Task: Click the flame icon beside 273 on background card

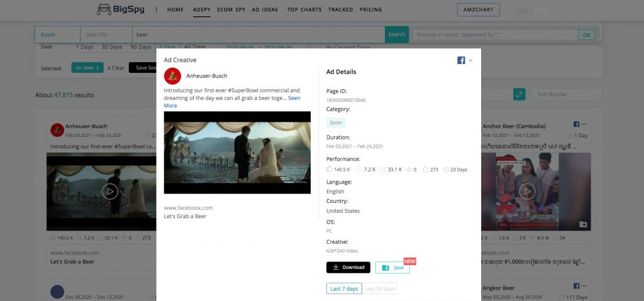Action: point(138,238)
